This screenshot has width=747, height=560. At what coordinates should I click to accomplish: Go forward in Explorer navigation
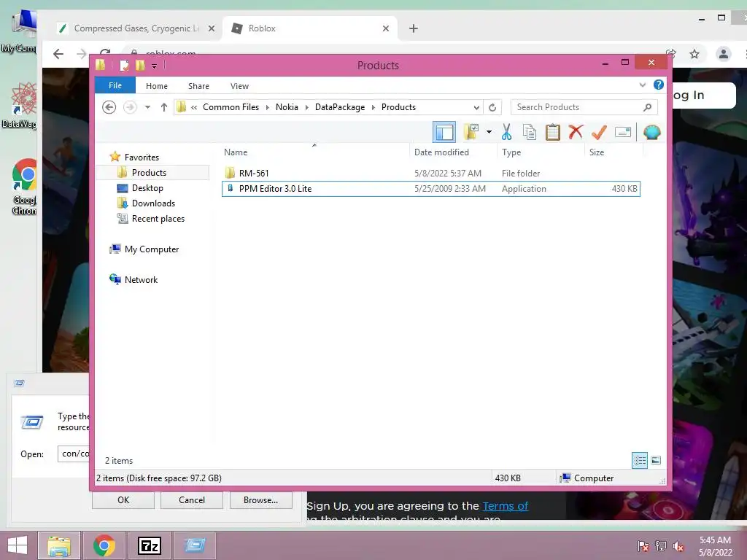click(130, 107)
